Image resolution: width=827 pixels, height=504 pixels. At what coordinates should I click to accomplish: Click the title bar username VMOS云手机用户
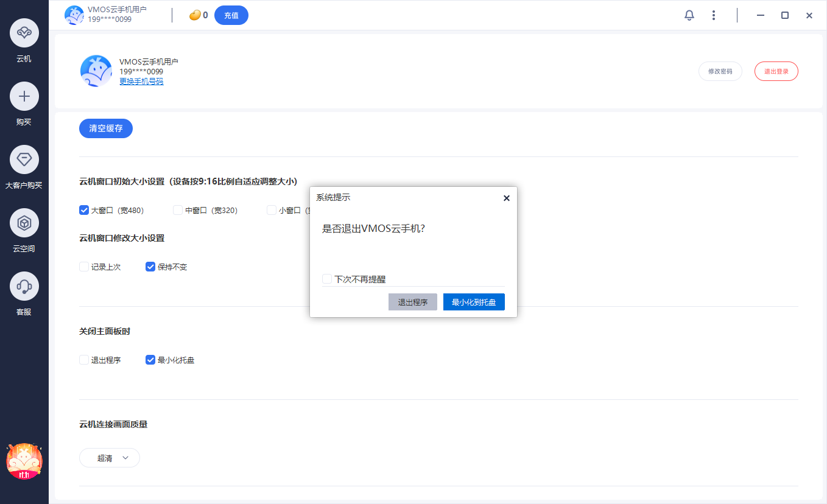coord(117,10)
